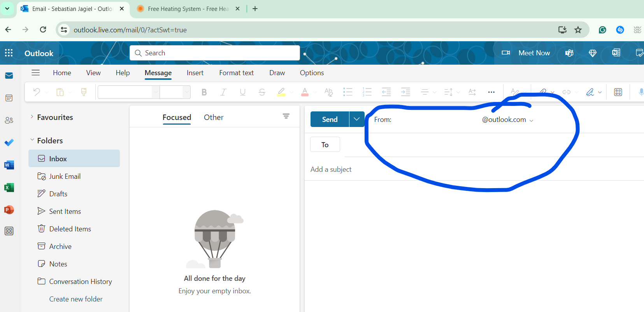Click the Search mail box
Viewport: 644px width, 312px height.
215,53
